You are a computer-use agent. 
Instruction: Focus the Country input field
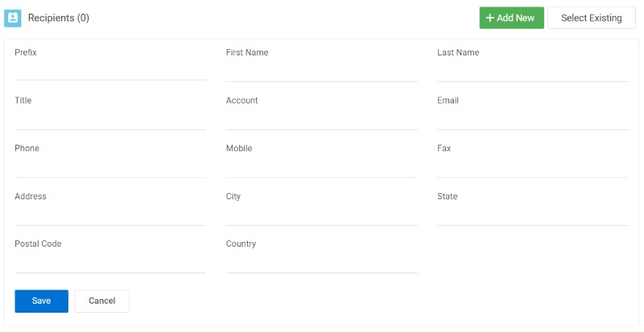[x=321, y=263]
